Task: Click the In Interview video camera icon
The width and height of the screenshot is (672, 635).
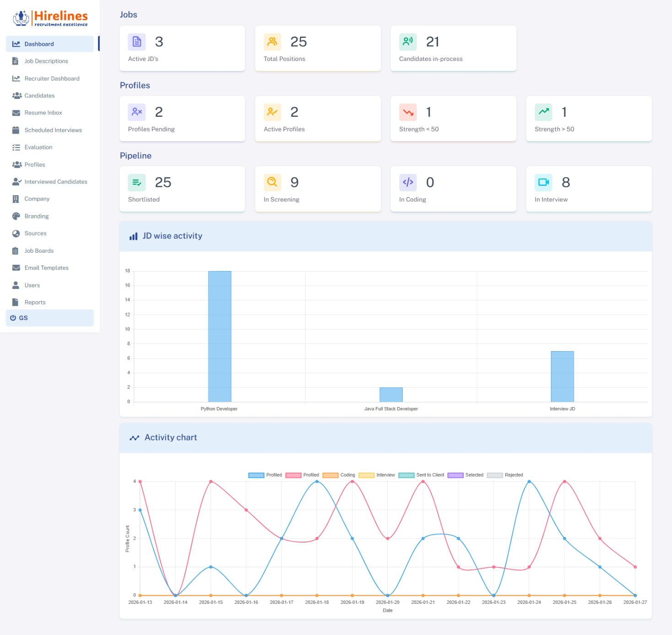Action: pos(543,182)
